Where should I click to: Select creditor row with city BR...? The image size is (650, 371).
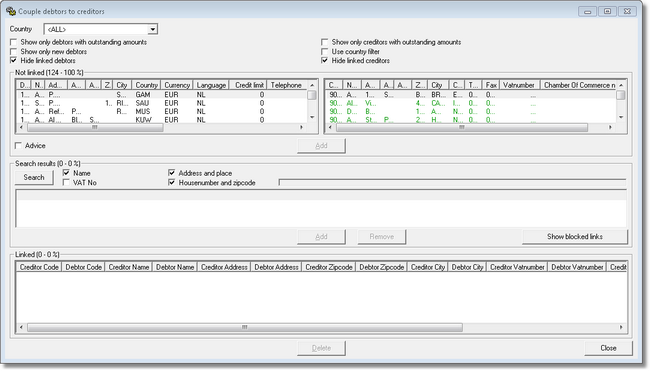pos(471,95)
